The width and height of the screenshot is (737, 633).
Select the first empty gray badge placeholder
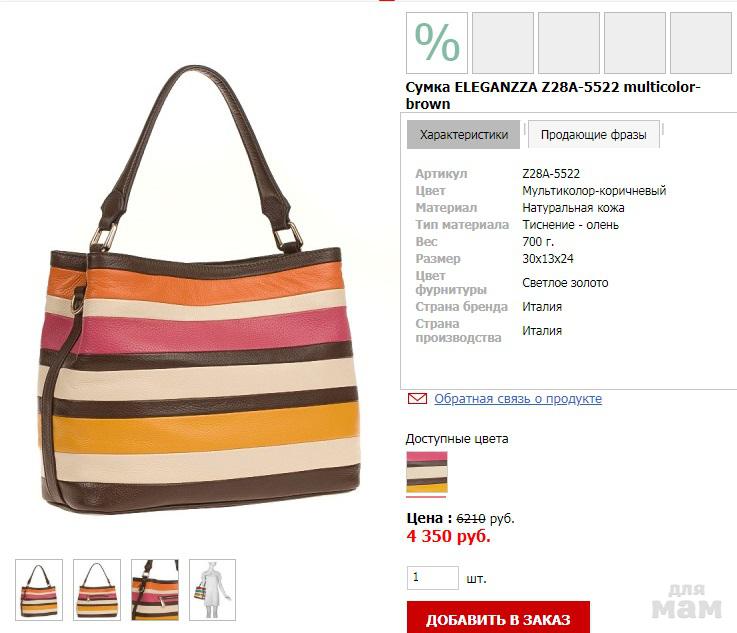(x=502, y=43)
